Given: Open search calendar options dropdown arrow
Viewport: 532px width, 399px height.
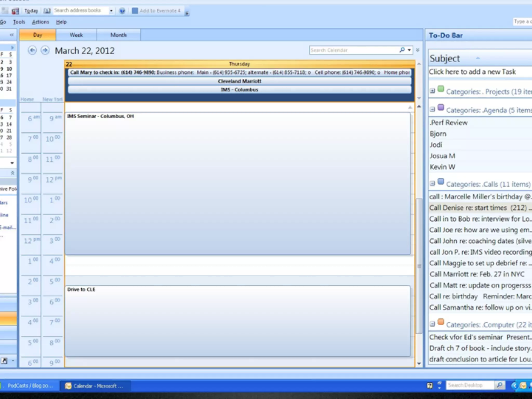Looking at the screenshot, I should coord(409,50).
